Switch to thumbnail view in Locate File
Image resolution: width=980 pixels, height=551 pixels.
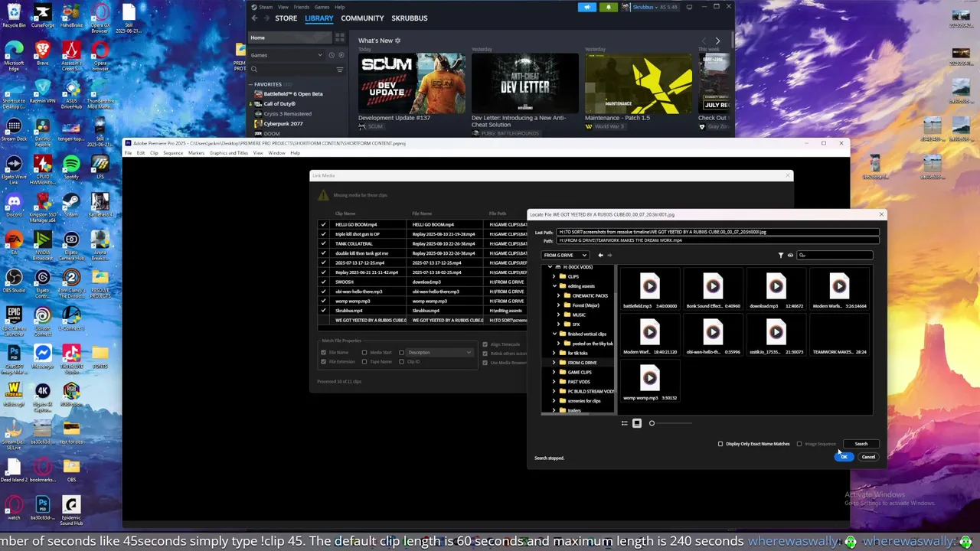pos(637,423)
